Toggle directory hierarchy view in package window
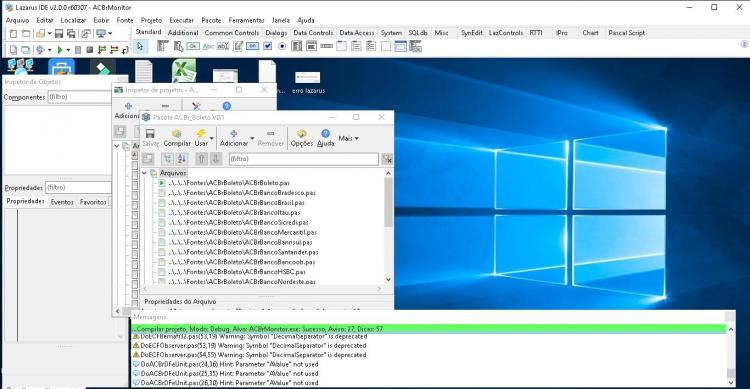Image resolution: width=750 pixels, height=389 pixels. pos(167,159)
